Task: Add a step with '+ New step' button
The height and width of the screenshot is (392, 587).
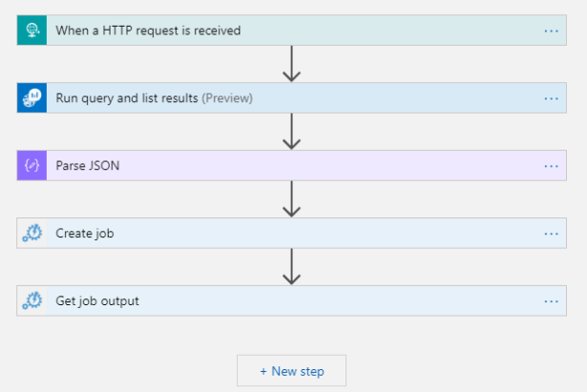Action: [291, 370]
